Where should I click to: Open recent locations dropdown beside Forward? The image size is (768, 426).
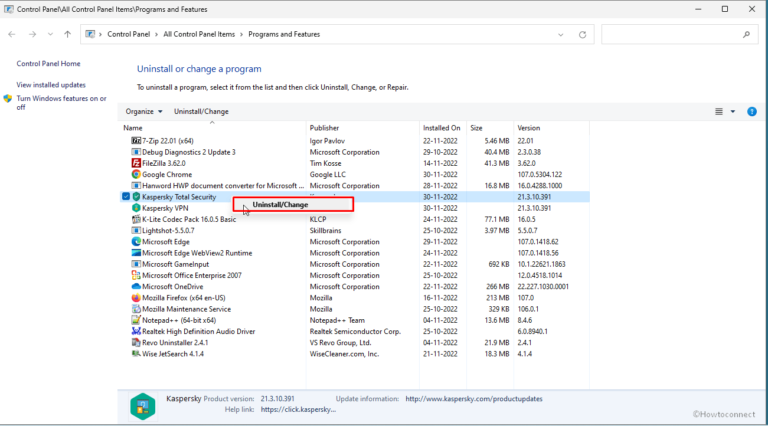[x=50, y=34]
